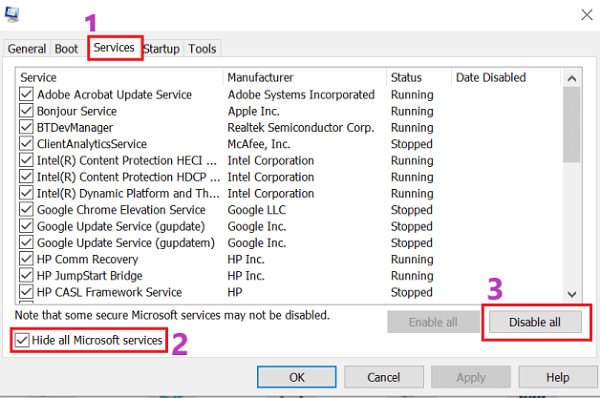Viewport: 600px width, 398px height.
Task: Toggle ClientAnalyticsService checkbox
Action: pos(26,144)
